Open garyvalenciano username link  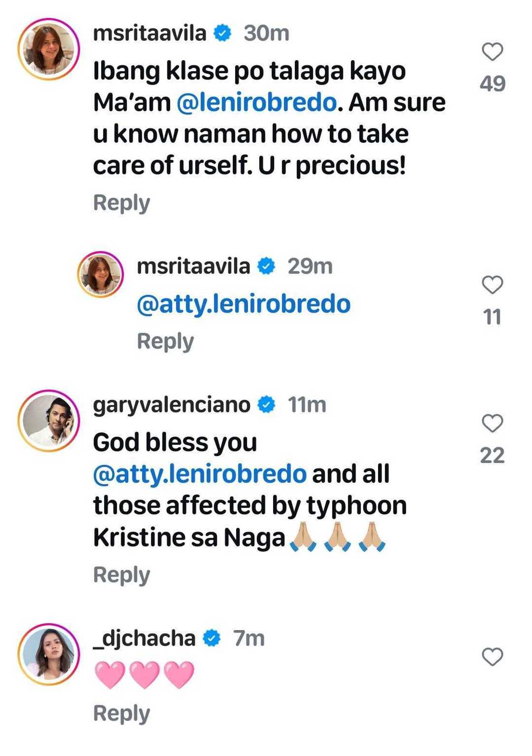tap(171, 405)
